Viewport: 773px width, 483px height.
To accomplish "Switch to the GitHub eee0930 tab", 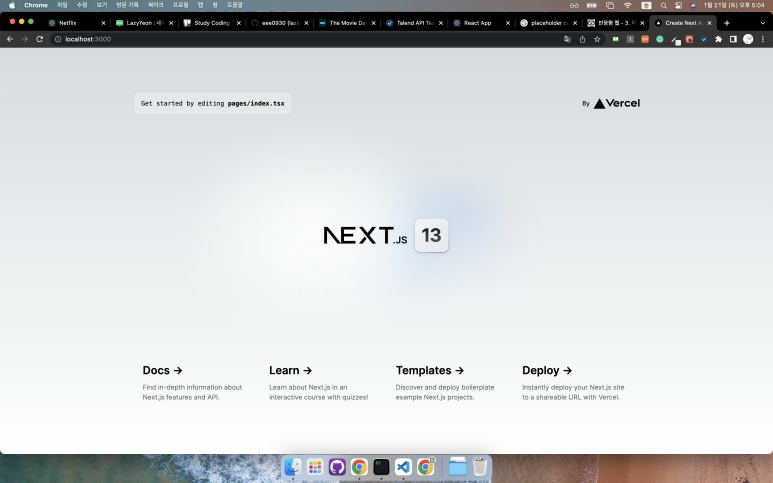I will point(280,23).
